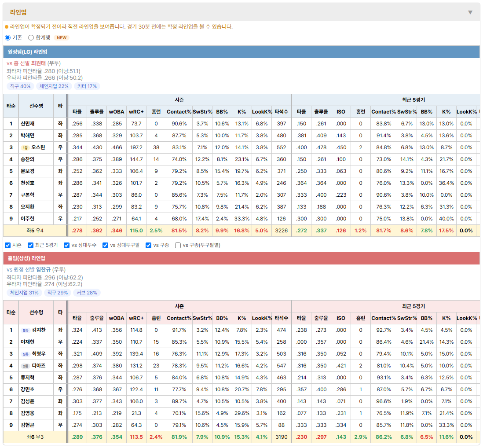
Task: Click 삼성 total wRC+ value 113.5
Action: pyautogui.click(x=136, y=437)
